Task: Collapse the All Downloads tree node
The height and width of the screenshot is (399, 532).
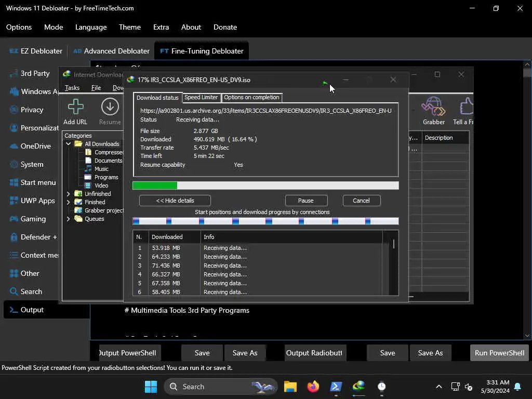Action: tap(68, 144)
